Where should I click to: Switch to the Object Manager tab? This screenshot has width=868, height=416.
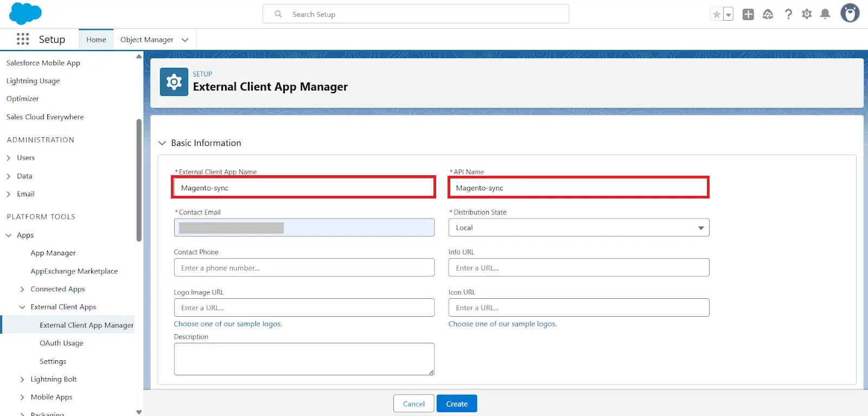[147, 40]
